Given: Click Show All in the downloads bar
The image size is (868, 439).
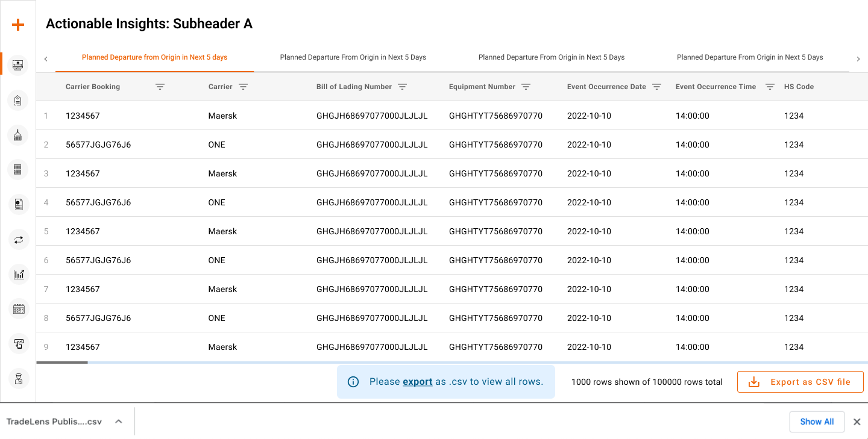Looking at the screenshot, I should point(816,422).
